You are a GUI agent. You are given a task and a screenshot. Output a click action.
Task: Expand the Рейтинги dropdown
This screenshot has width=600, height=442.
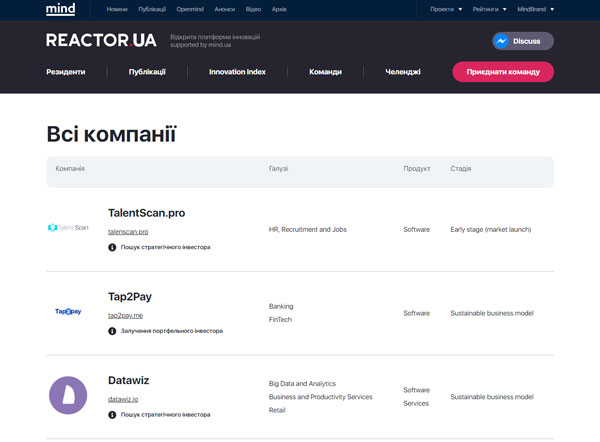coord(489,9)
